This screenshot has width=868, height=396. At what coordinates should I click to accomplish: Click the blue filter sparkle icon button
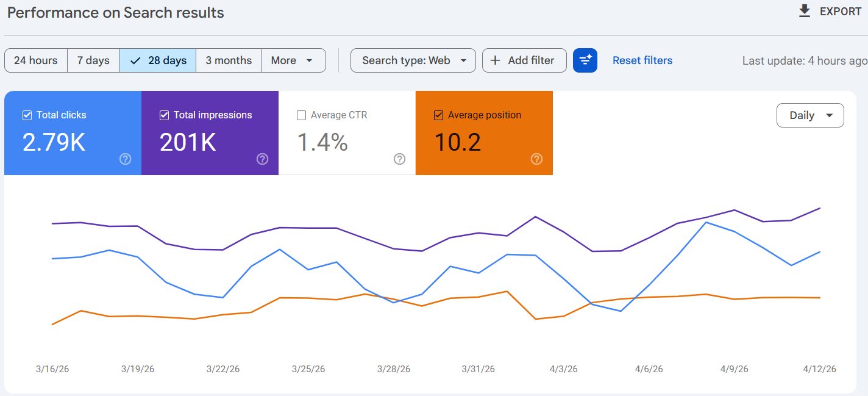pyautogui.click(x=585, y=60)
